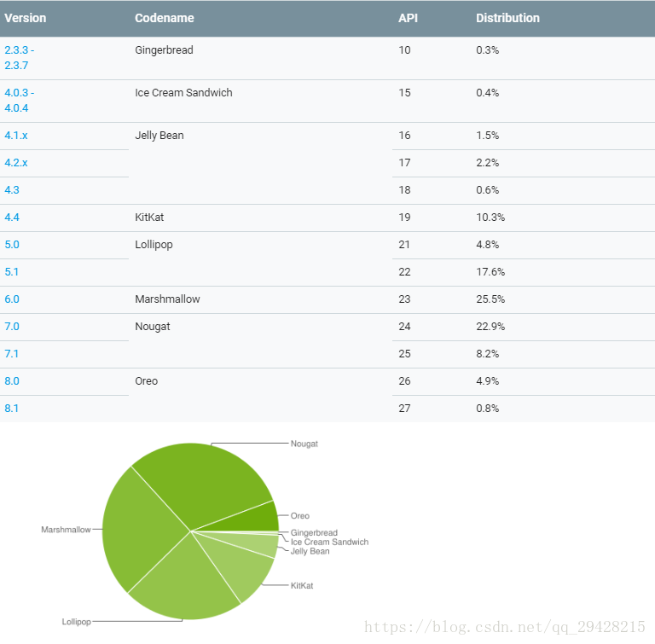Screen dimensions: 655x644
Task: Click the 4.9% distribution value
Action: 488,381
